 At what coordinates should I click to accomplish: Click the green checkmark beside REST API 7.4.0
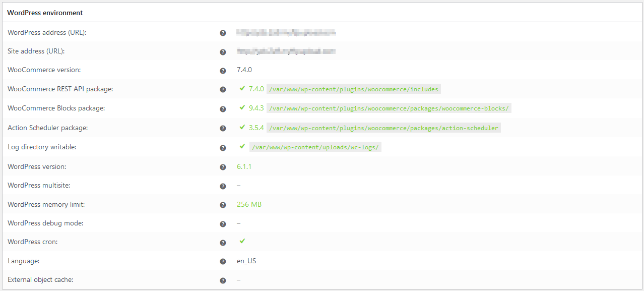[x=242, y=88]
